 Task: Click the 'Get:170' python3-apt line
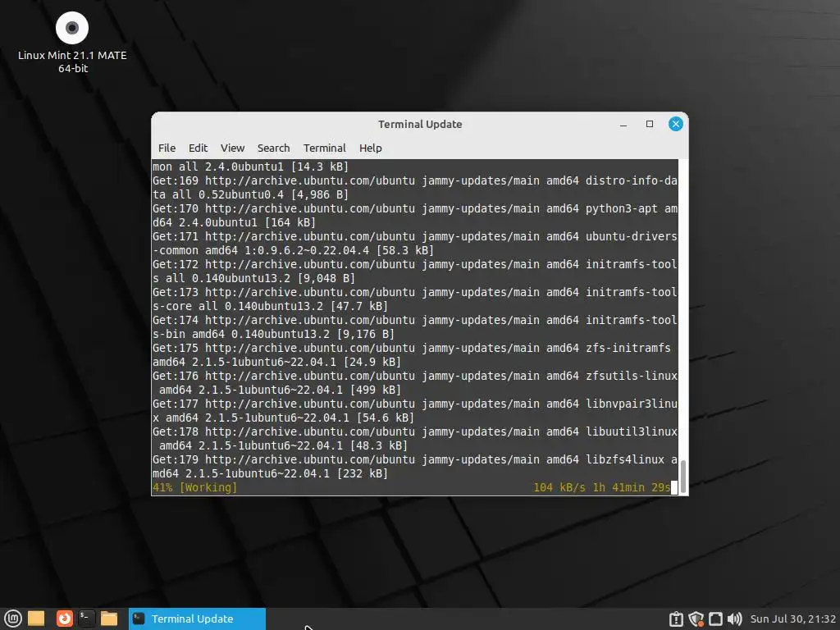[414, 209]
